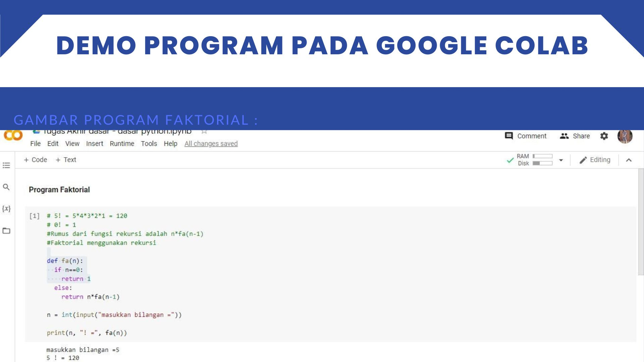Click the slide title 'DEMO PROGRAM PADA GOOGLE COLAB'
The image size is (644, 362).
(322, 45)
